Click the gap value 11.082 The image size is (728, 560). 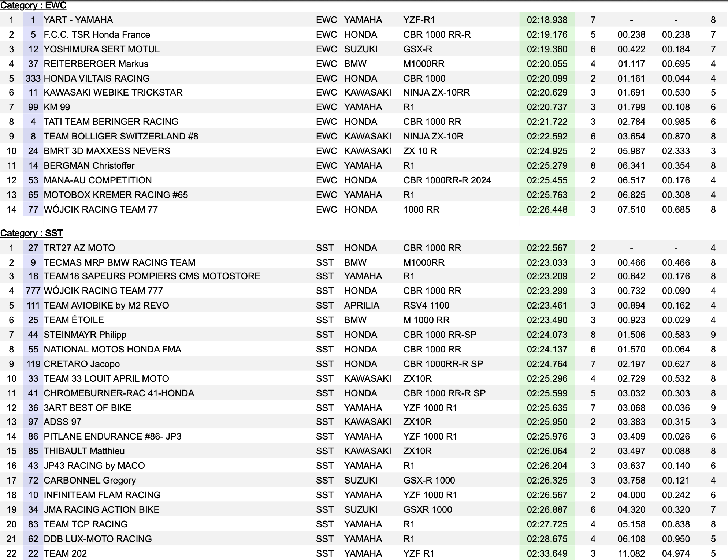[x=631, y=554]
